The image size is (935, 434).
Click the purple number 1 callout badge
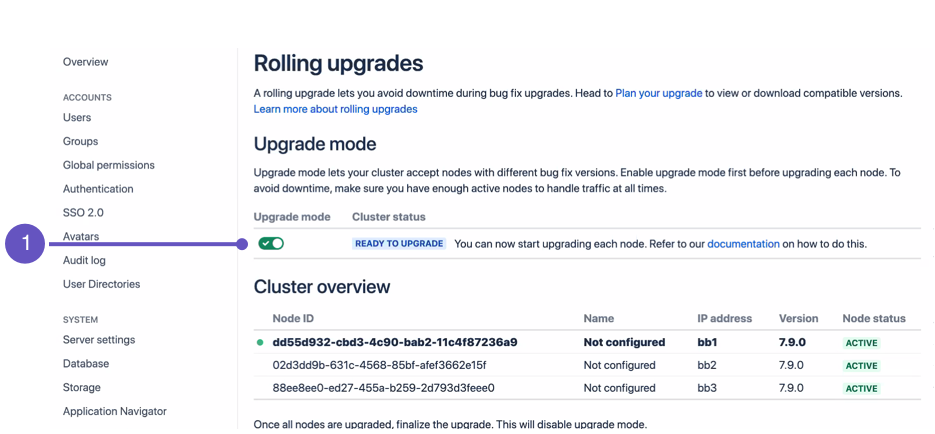click(25, 243)
